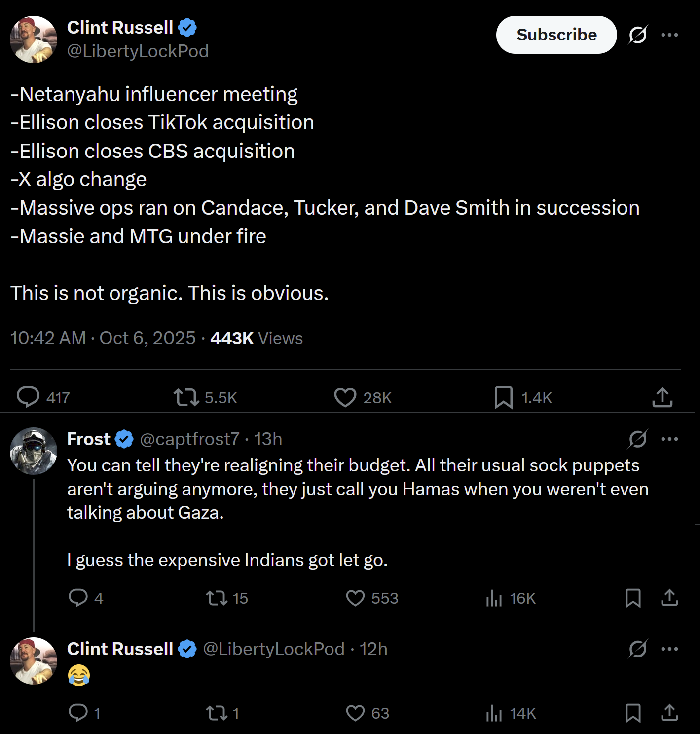Click Grok icon on main tweet
700x734 pixels.
pos(637,35)
